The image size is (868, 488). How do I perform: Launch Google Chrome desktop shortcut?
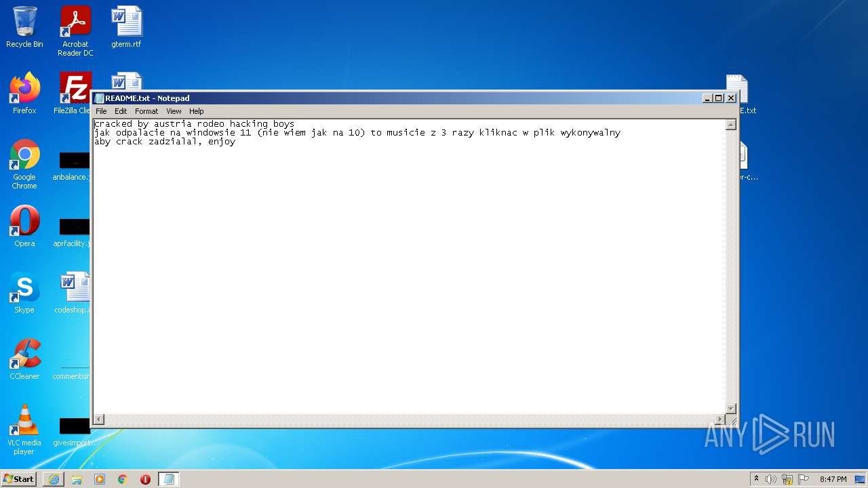click(x=24, y=165)
